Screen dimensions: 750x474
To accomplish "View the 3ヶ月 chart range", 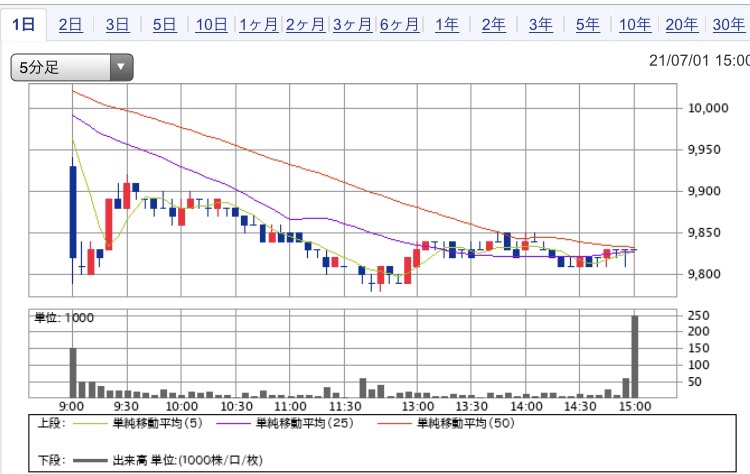I will tap(353, 24).
